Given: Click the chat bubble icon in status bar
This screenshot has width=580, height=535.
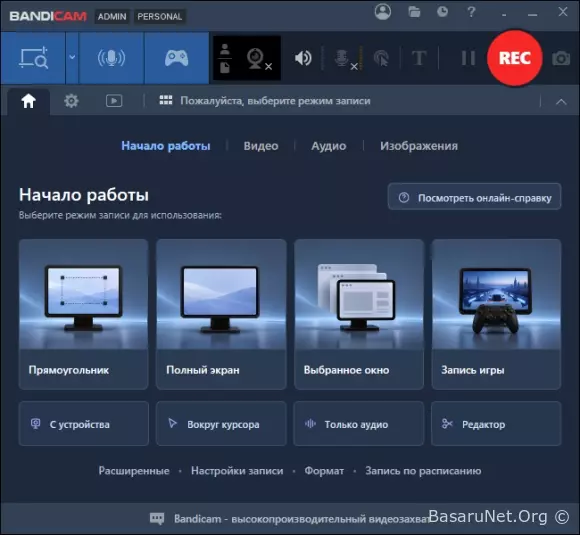Looking at the screenshot, I should [x=157, y=518].
